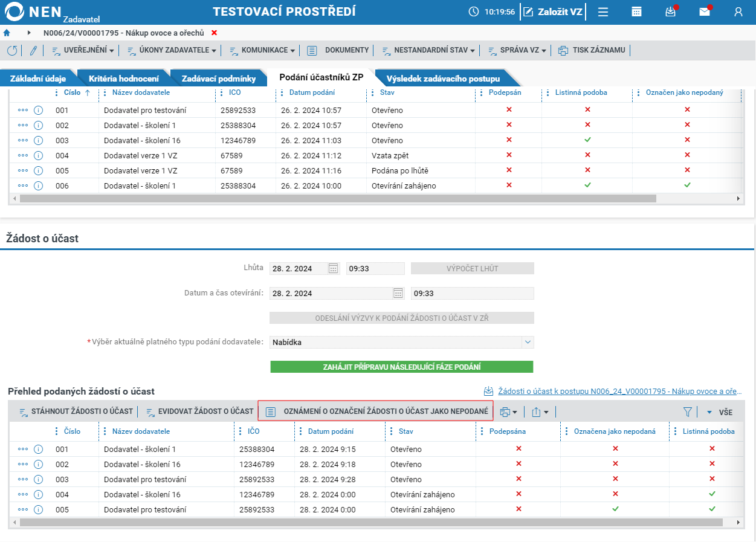The height and width of the screenshot is (542, 756).
Task: Go to the home icon
Action: (x=7, y=33)
